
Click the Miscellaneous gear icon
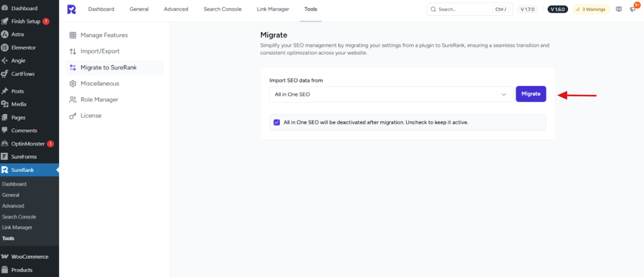tap(73, 84)
